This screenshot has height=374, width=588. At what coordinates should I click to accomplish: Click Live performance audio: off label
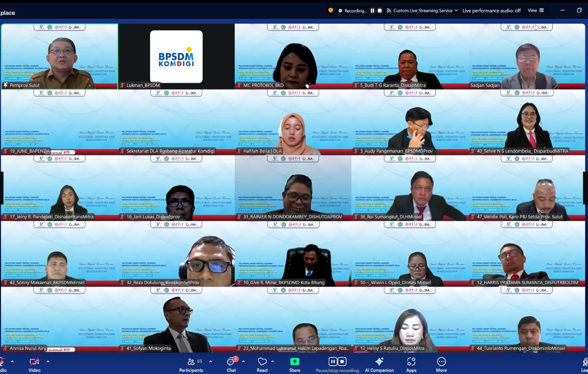point(491,11)
